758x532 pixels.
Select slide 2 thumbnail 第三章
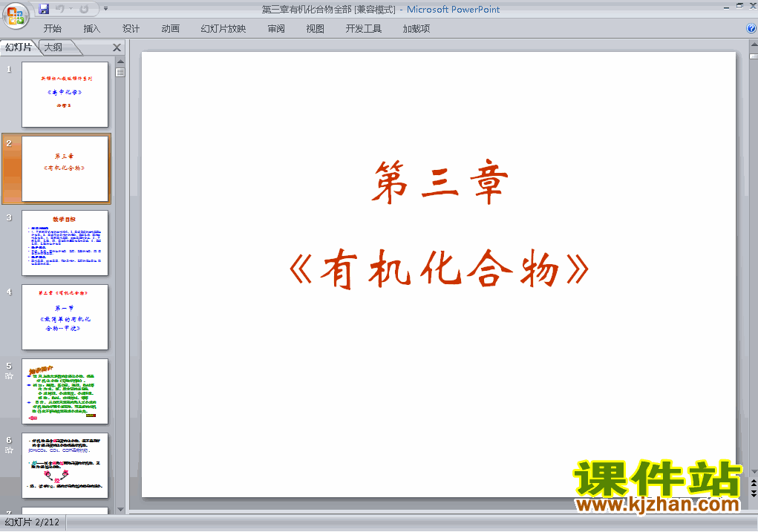click(65, 168)
